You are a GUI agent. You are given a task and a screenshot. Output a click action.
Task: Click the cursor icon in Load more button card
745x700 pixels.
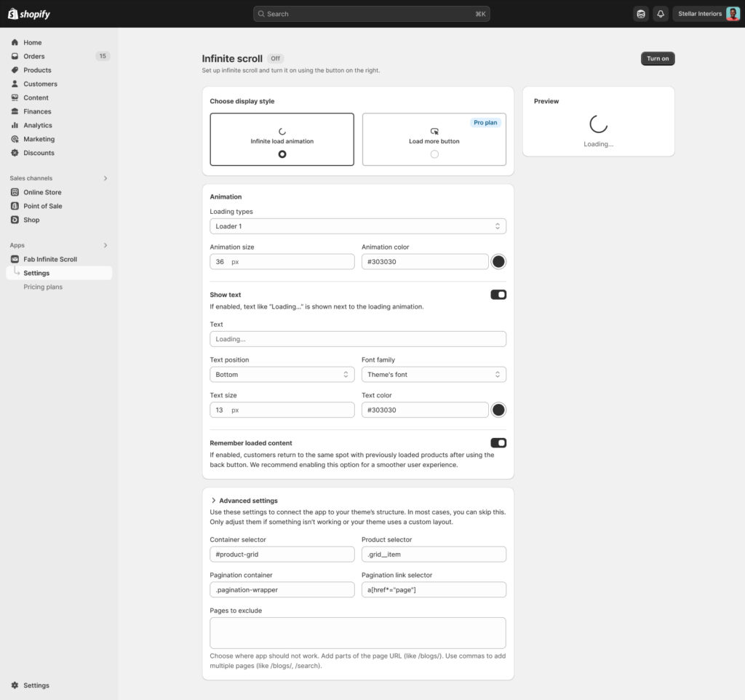point(434,131)
